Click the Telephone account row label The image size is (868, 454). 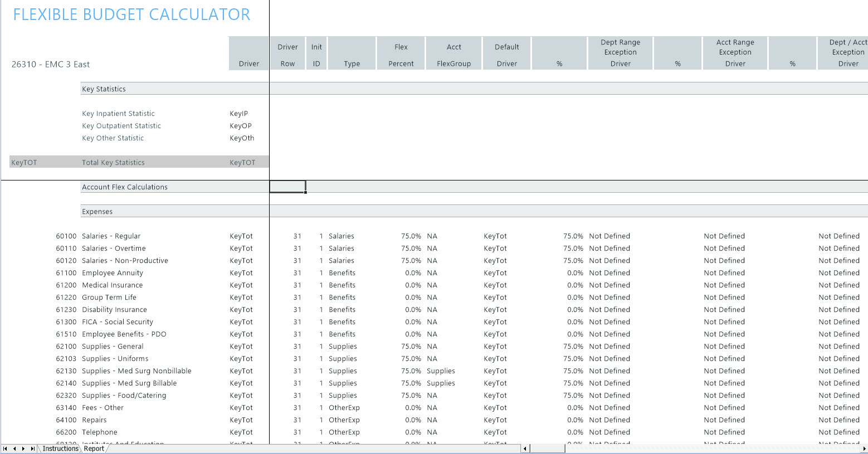tap(100, 432)
